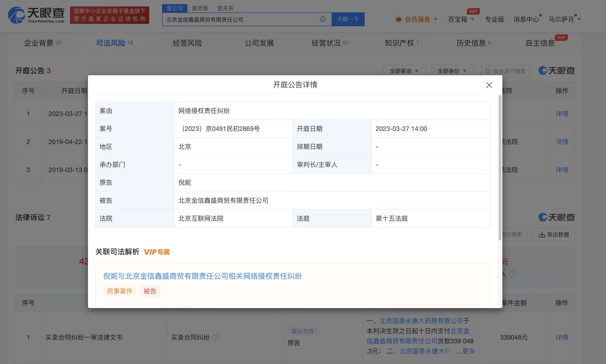This screenshot has height=364, width=606.
Task: Click the 网络侵权责任纠纷 cause value
Action: point(204,111)
